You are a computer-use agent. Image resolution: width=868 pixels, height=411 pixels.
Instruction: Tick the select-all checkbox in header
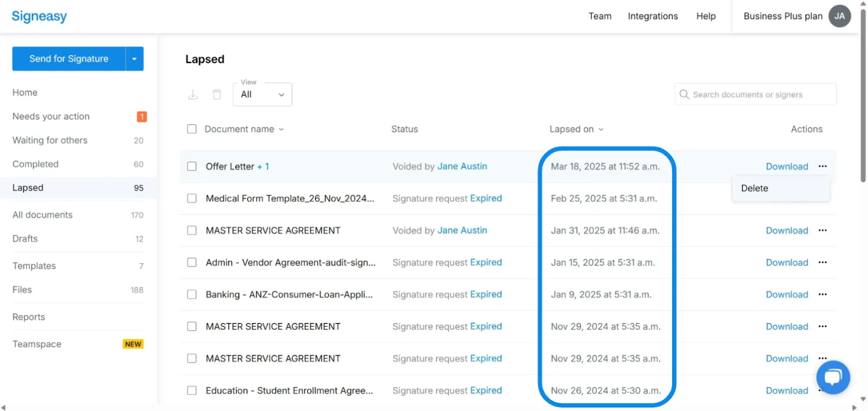192,129
